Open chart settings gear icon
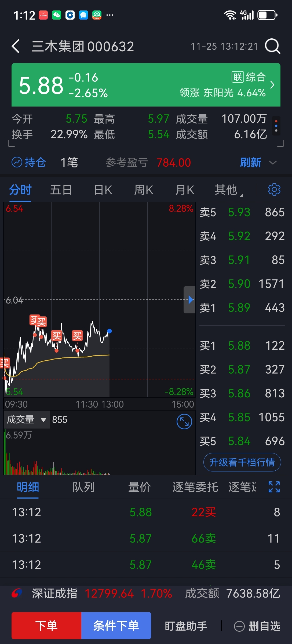Screen dimensions: 292x644 click(x=274, y=190)
